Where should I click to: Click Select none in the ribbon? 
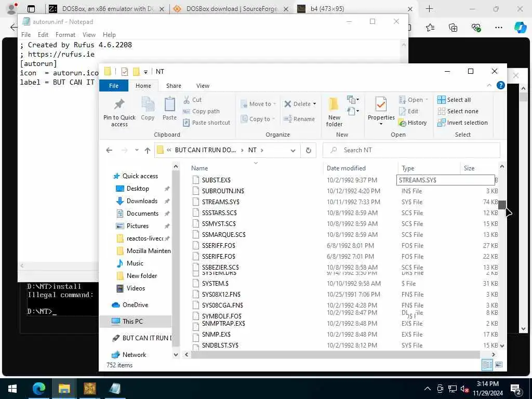(458, 111)
